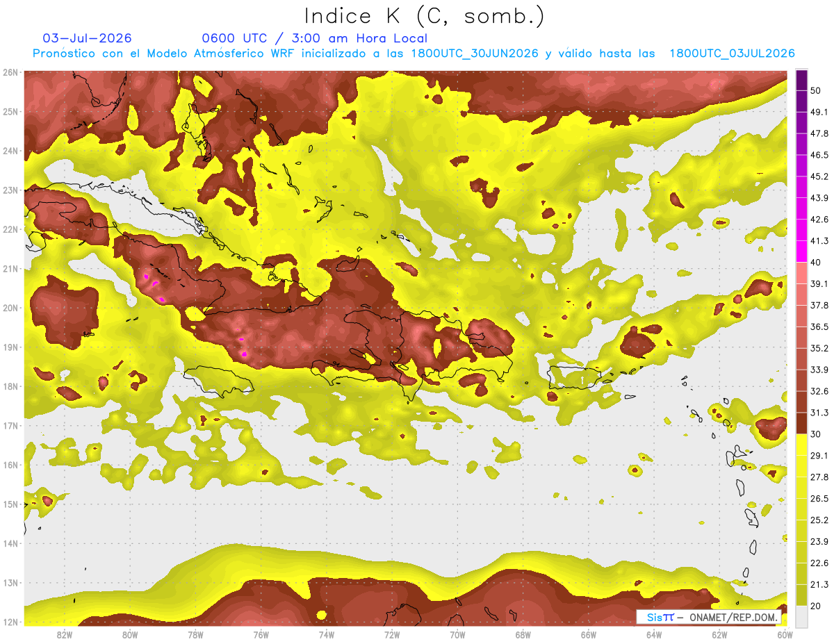
Task: Click the colorbar value "25.2"
Action: (x=820, y=520)
